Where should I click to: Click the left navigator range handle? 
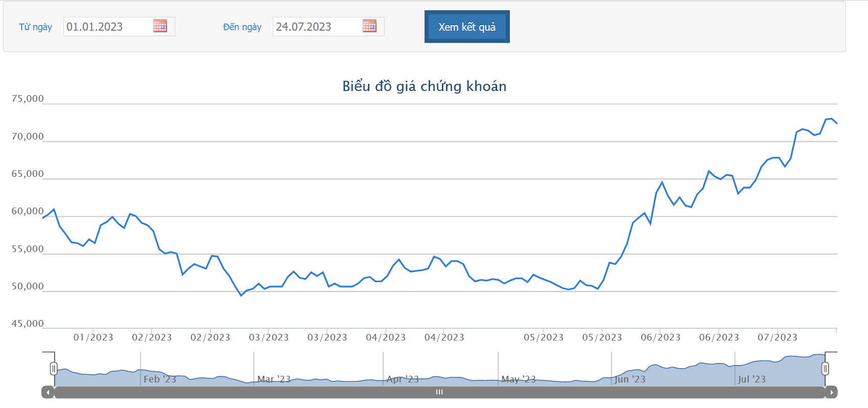(54, 368)
